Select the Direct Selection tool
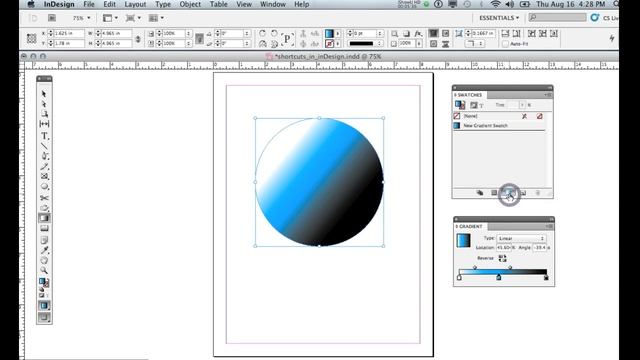The height and width of the screenshot is (360, 640). coord(44,104)
